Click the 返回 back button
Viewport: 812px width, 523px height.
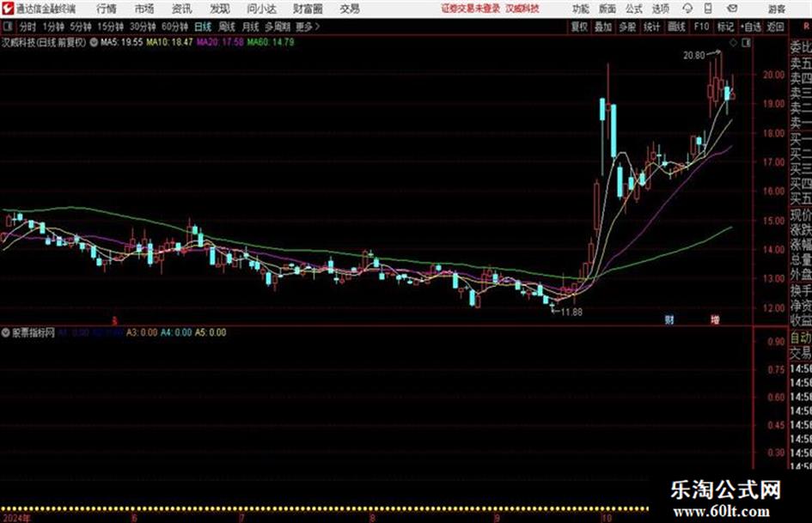[775, 27]
